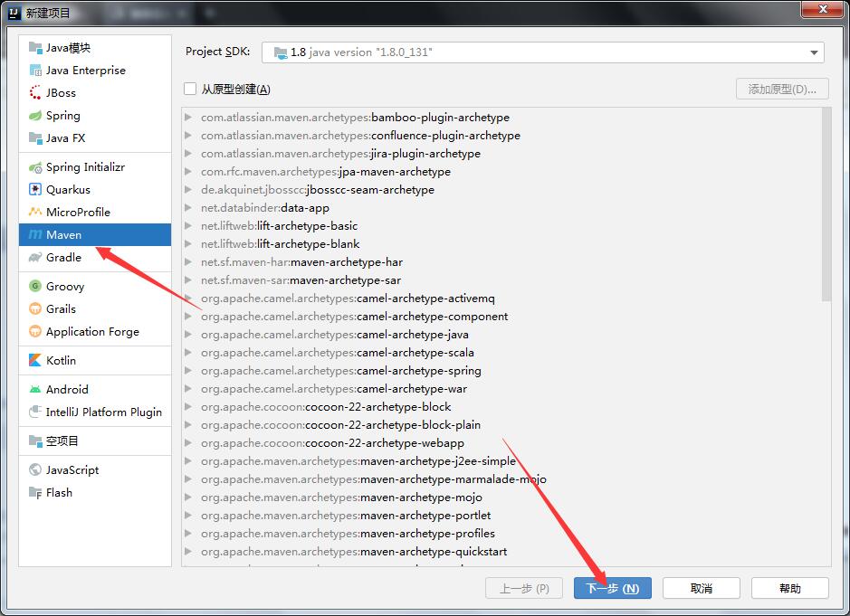Image resolution: width=850 pixels, height=616 pixels.
Task: Expand jpa-maven-archetype node
Action: click(x=188, y=172)
